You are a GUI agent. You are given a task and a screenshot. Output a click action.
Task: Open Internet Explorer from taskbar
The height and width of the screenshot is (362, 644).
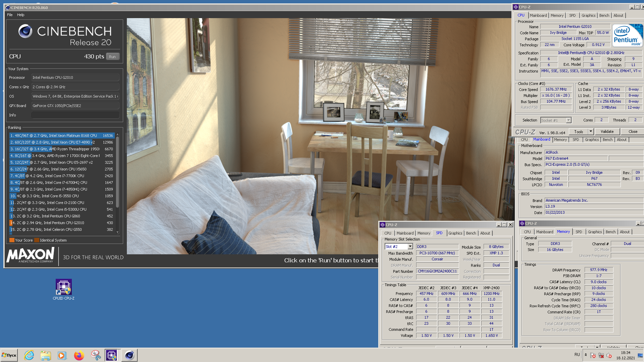(x=29, y=355)
